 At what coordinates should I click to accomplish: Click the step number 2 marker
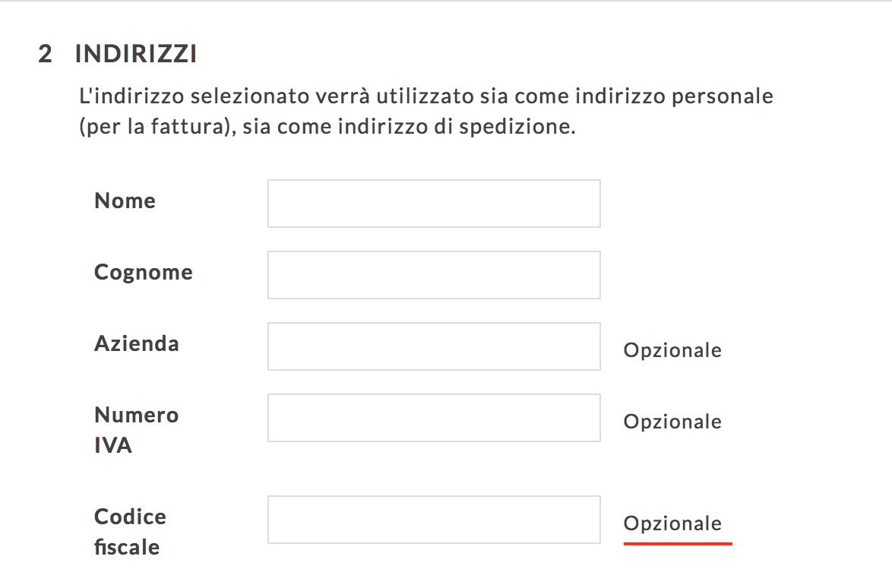pyautogui.click(x=45, y=54)
